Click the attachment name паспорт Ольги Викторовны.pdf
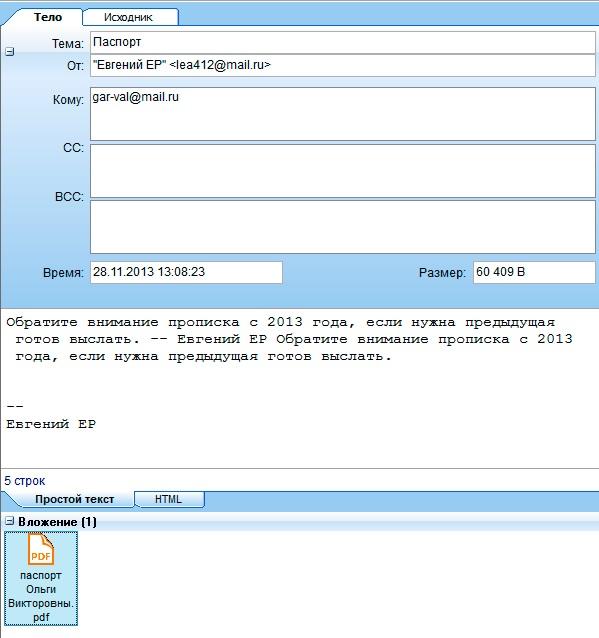This screenshot has height=638, width=599. coord(41,596)
